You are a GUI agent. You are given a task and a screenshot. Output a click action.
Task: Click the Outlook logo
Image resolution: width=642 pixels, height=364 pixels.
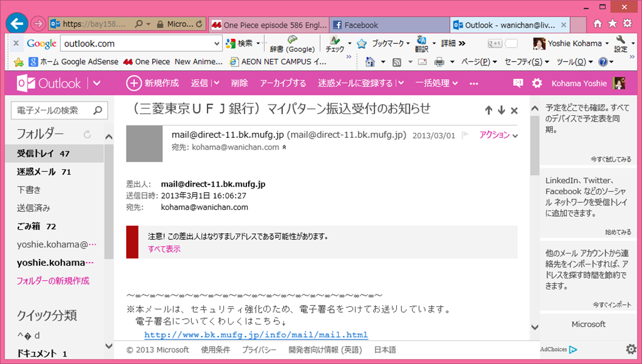point(49,83)
